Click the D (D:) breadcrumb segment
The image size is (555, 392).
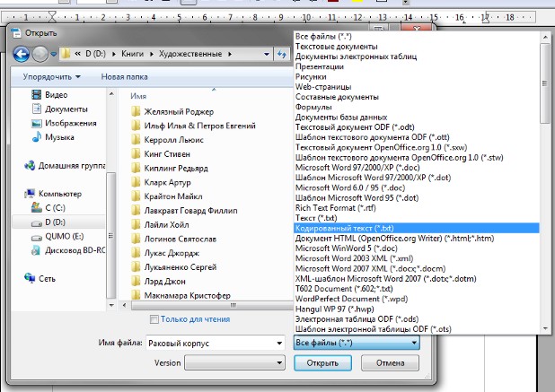(x=95, y=54)
